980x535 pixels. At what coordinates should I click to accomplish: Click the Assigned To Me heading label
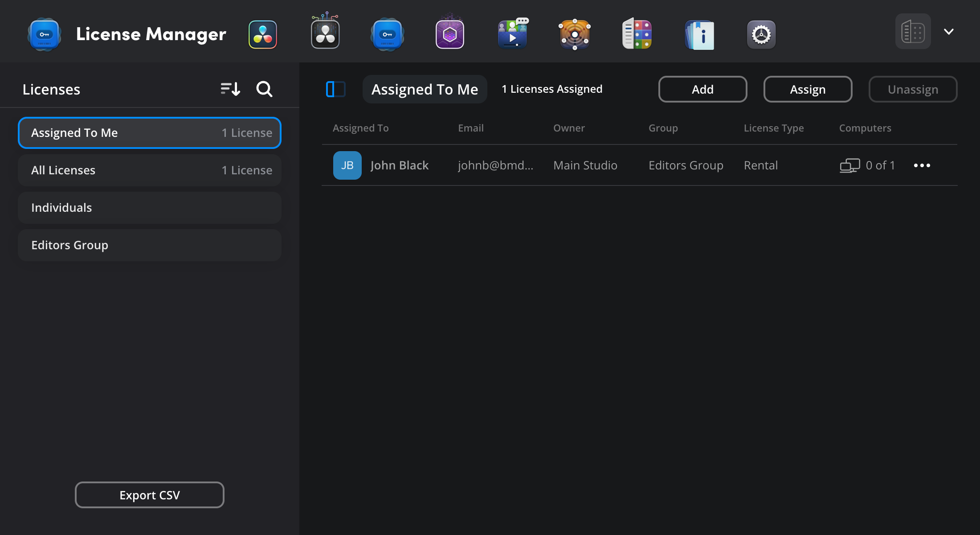425,89
